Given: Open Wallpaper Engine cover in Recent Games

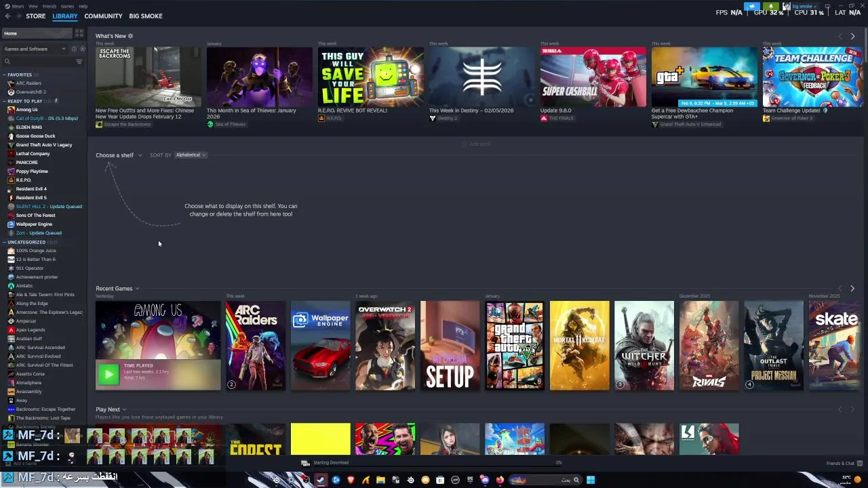Looking at the screenshot, I should click(x=321, y=346).
